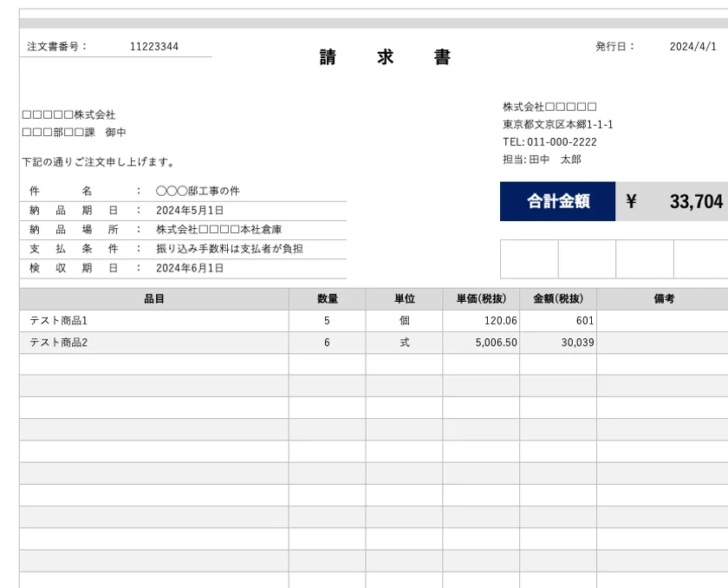Click the 品目 column header
The width and height of the screenshot is (728, 588).
(154, 298)
